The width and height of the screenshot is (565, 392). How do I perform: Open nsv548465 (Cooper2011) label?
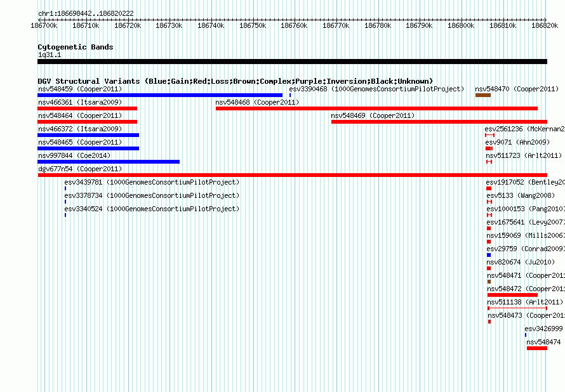tap(80, 142)
